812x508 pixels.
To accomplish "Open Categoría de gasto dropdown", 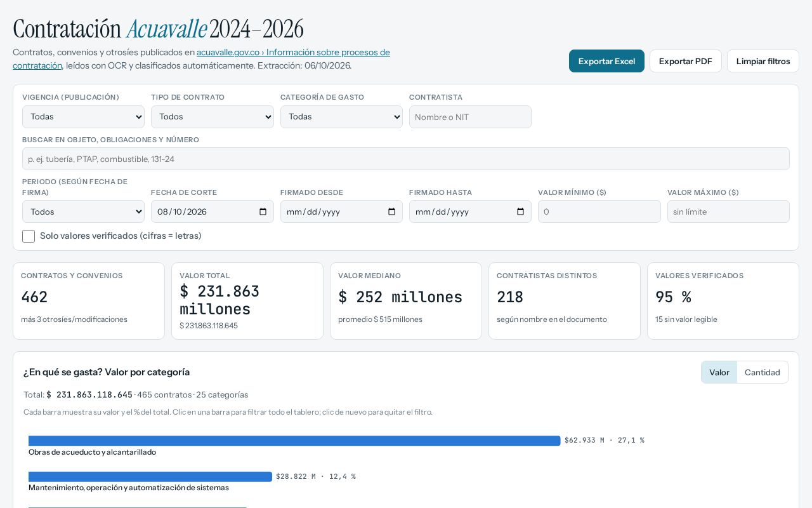I will (341, 117).
